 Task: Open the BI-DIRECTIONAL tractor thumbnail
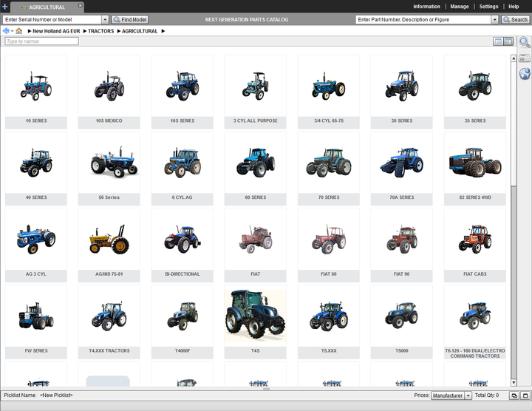tap(183, 245)
